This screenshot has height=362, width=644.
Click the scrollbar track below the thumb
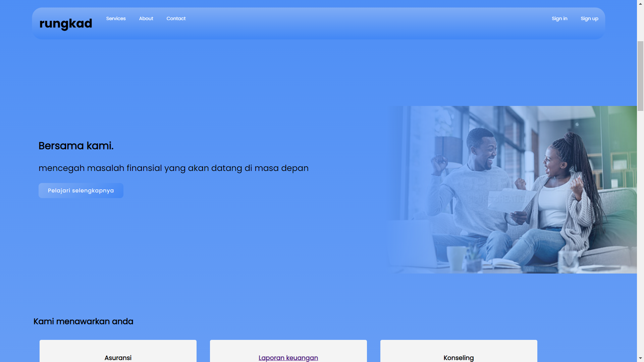pyautogui.click(x=640, y=235)
